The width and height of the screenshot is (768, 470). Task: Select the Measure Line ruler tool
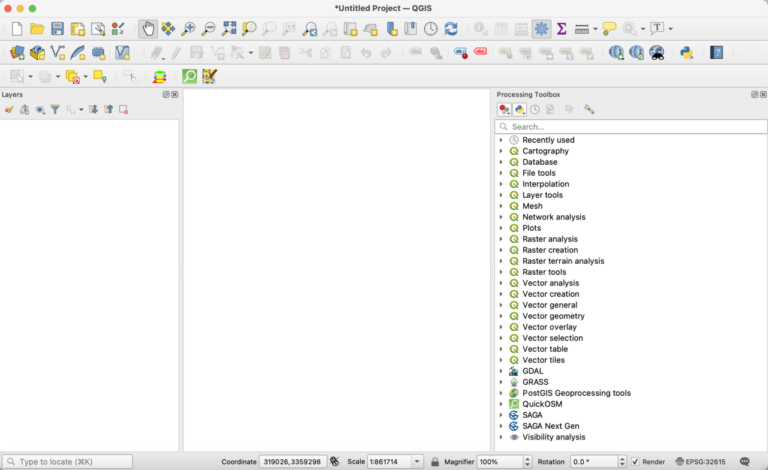[582, 29]
